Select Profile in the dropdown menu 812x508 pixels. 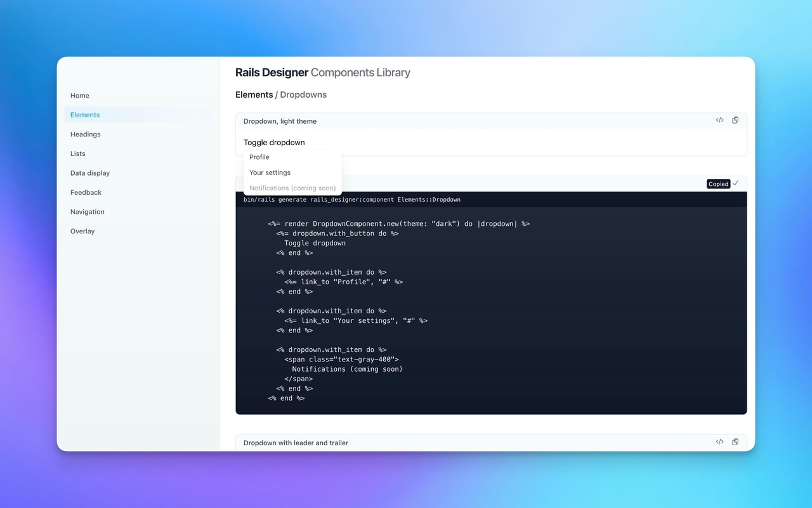259,157
